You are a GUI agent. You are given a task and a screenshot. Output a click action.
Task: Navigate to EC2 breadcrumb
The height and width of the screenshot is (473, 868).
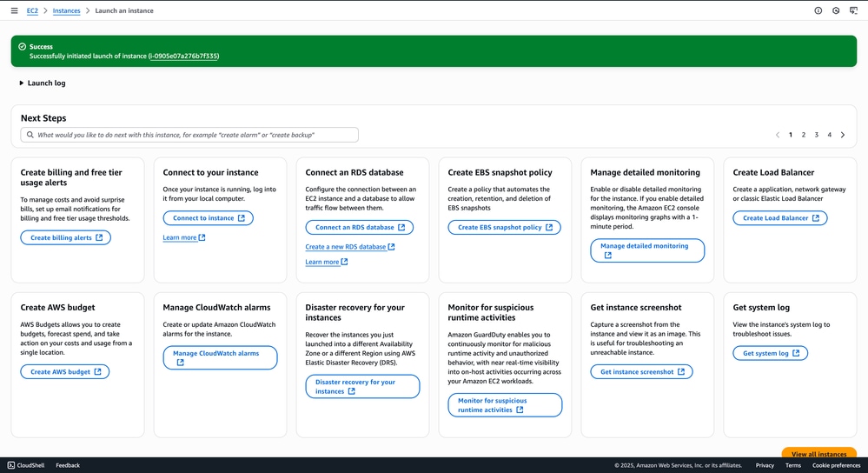pyautogui.click(x=32, y=10)
